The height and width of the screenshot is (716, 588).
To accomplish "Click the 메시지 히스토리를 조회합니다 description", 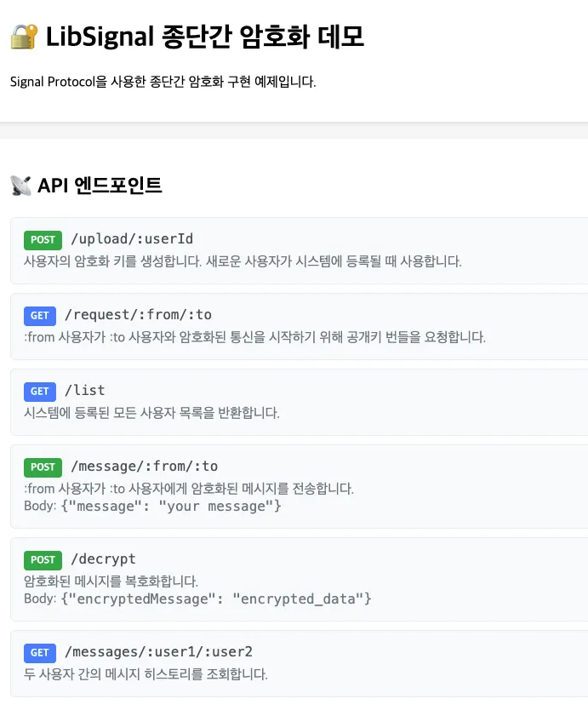I will tap(146, 674).
